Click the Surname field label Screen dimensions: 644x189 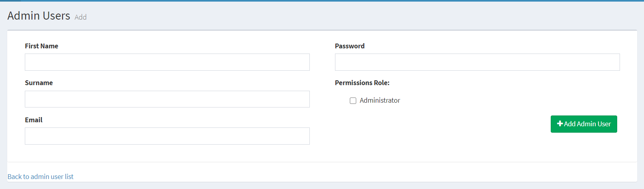39,83
